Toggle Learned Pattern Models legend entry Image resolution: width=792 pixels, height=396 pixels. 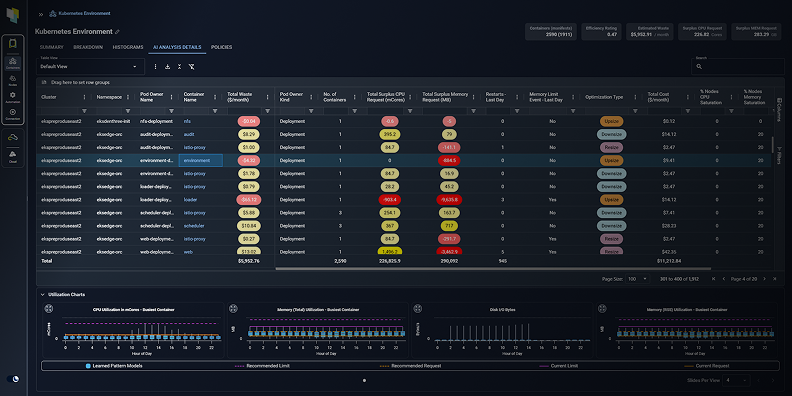[x=114, y=365]
